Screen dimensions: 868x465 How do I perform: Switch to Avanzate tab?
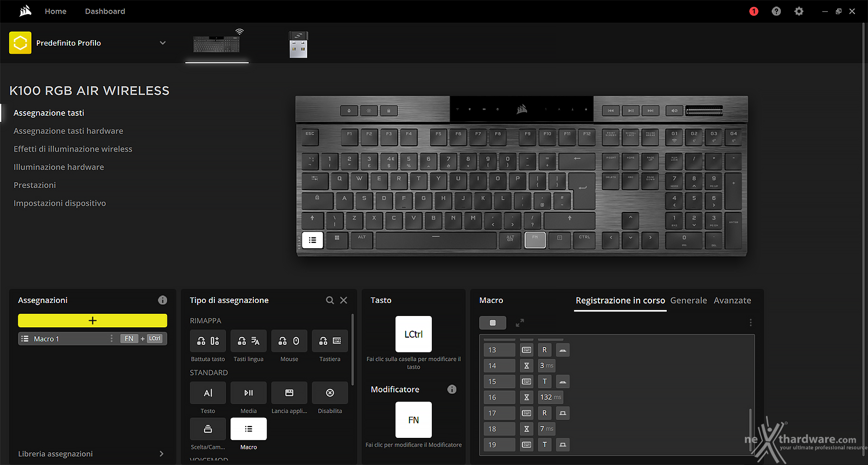732,300
